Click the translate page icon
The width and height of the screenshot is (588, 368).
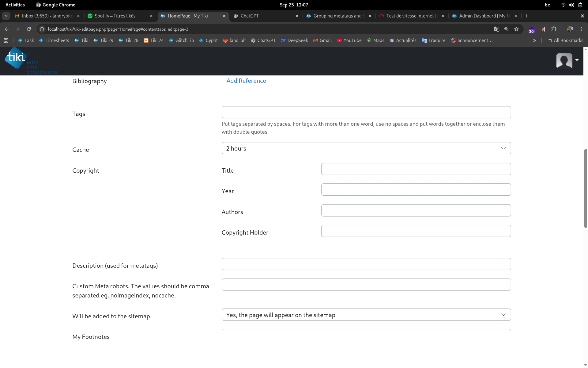coord(496,29)
